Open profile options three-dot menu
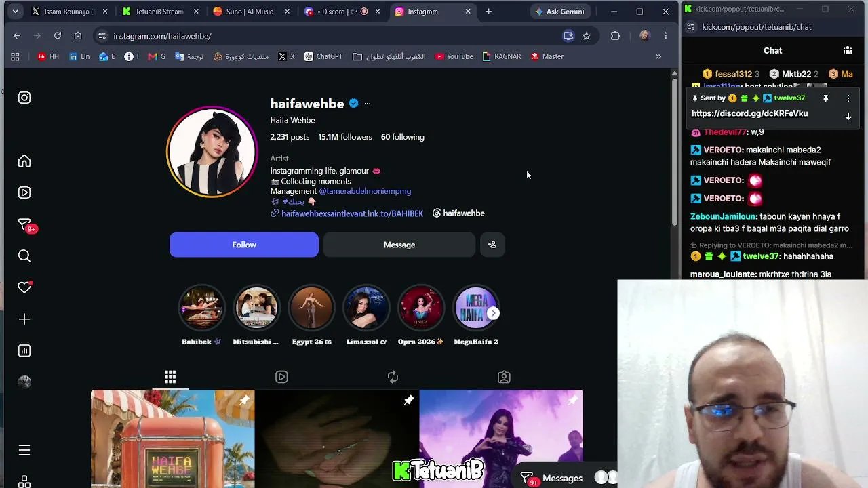868x488 pixels. point(368,104)
